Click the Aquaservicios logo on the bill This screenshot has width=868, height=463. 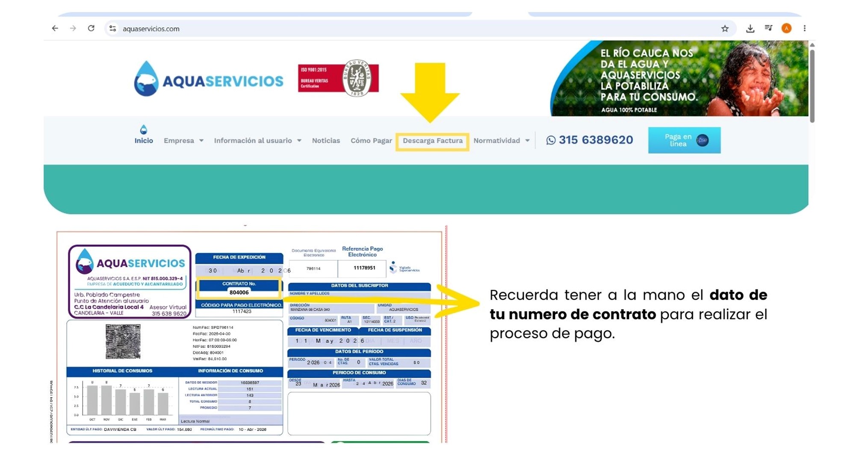(130, 261)
